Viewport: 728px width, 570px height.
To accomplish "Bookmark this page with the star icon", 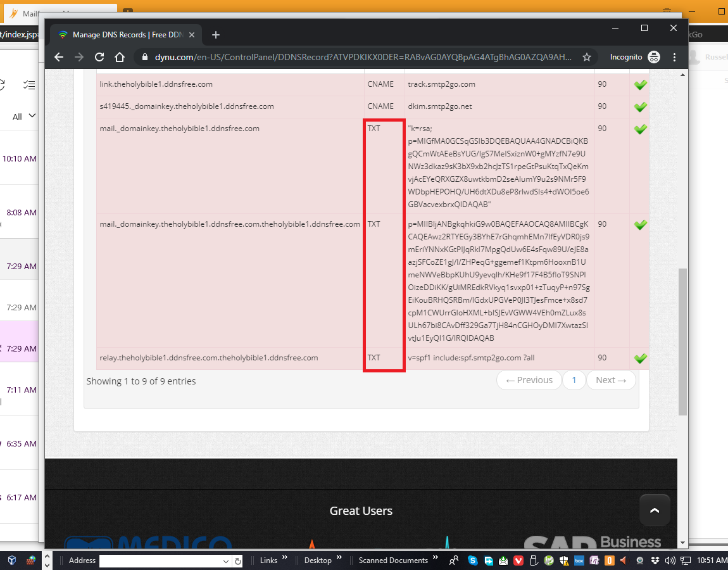I will point(587,57).
